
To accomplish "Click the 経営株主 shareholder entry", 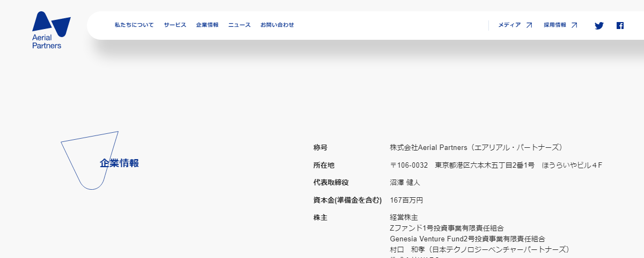I will point(404,218).
